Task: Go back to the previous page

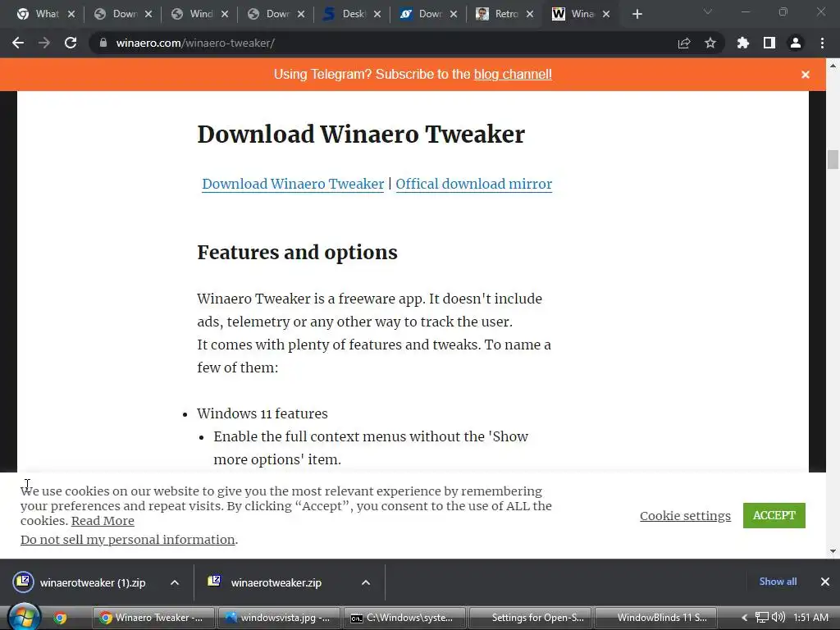Action: pos(18,43)
